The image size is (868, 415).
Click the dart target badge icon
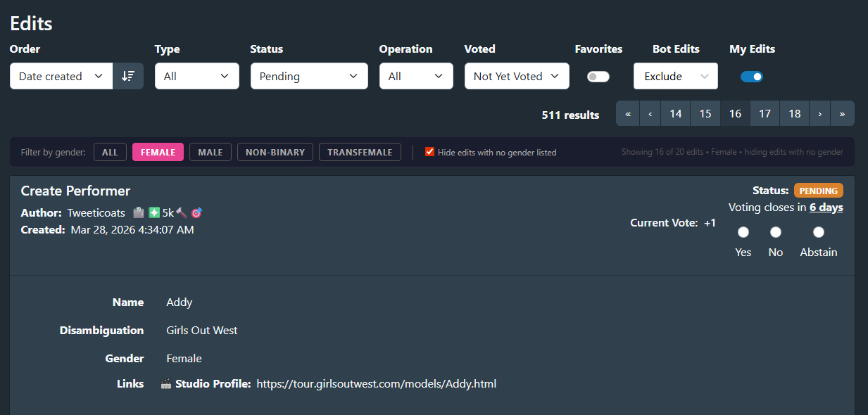(x=196, y=212)
